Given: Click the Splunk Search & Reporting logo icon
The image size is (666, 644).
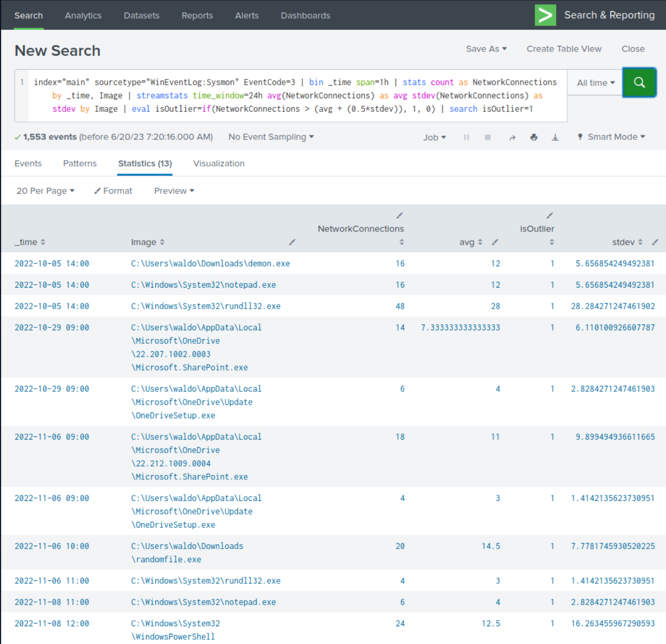Looking at the screenshot, I should [x=545, y=15].
